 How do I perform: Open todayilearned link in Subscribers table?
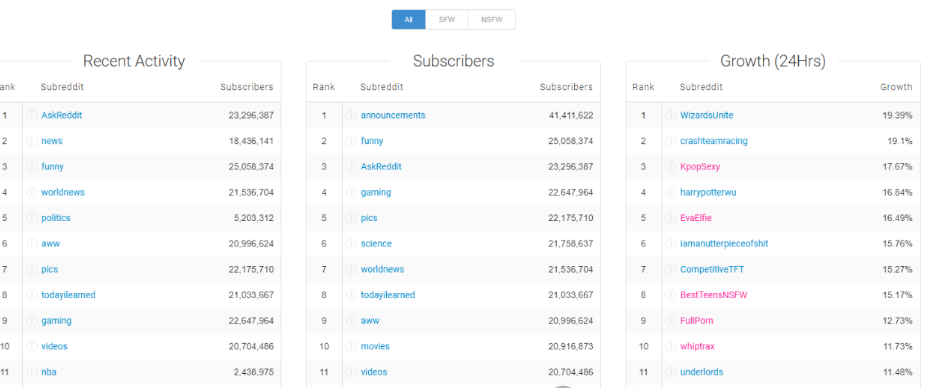click(x=387, y=295)
